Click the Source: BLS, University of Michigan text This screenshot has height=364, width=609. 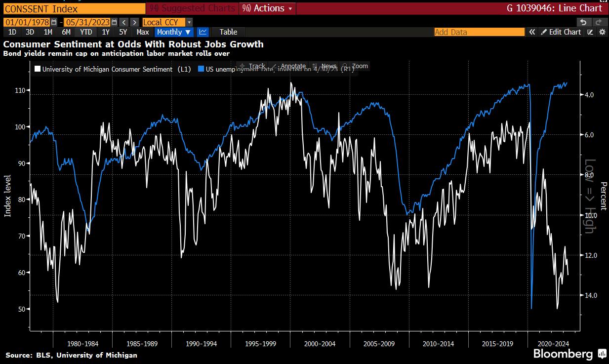[x=72, y=355]
